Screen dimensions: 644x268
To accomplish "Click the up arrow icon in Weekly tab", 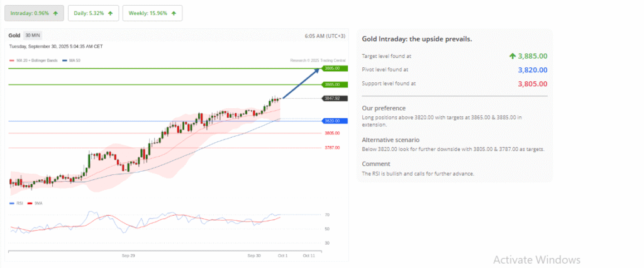I will tap(174, 13).
